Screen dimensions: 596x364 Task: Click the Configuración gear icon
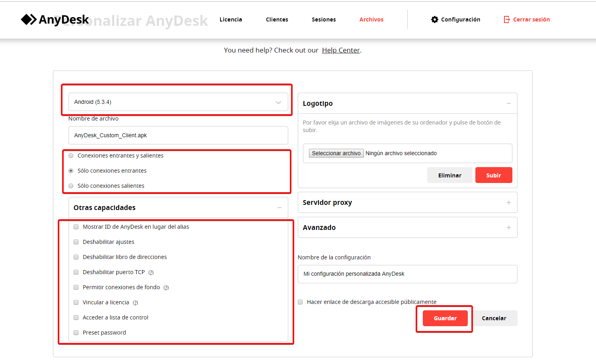pos(435,19)
